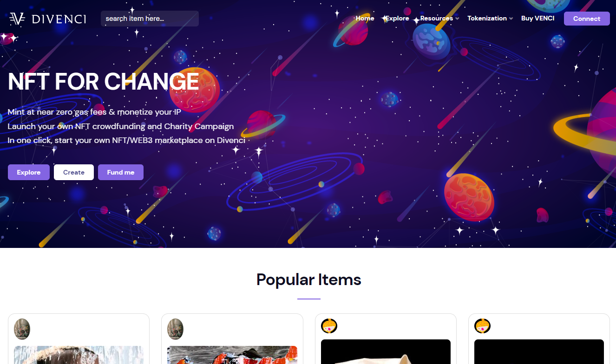
Task: Click the Fund me button
Action: click(121, 172)
